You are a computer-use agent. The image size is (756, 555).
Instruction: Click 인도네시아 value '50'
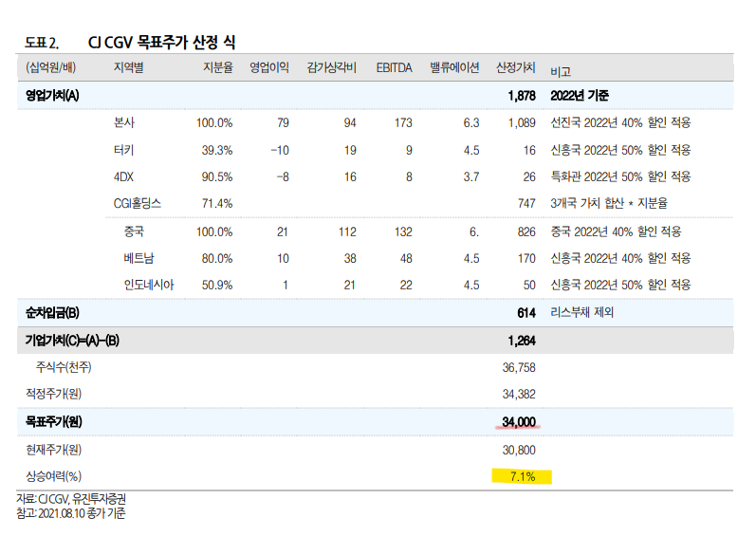(x=529, y=285)
